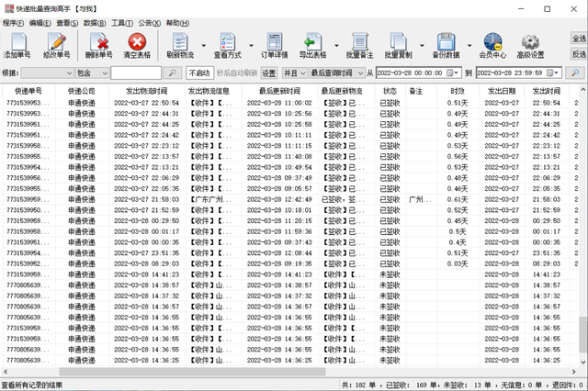
Task: Open the 最后查询时间 dropdown
Action: pos(336,73)
